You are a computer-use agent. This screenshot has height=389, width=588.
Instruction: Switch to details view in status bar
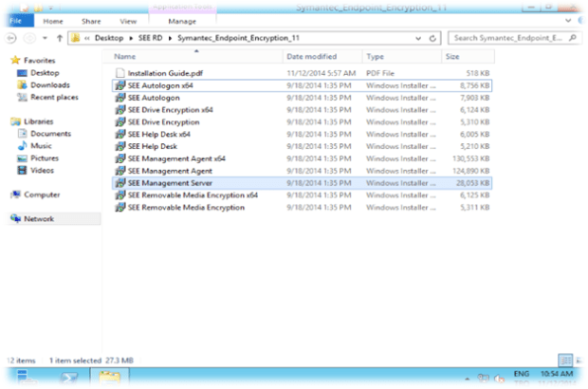565,361
